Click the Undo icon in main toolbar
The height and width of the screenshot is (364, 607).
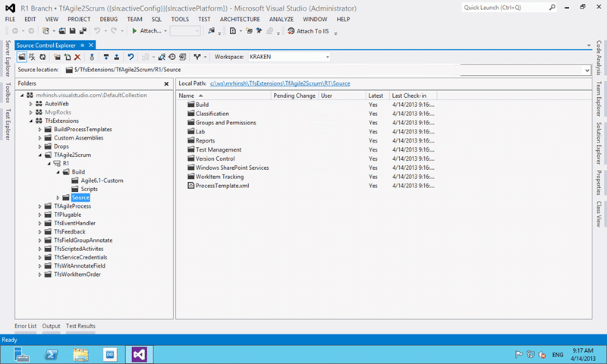tap(97, 31)
